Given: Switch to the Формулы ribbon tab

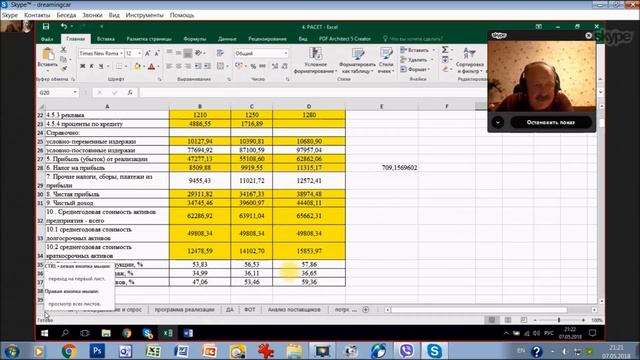Looking at the screenshot, I should pos(195,39).
